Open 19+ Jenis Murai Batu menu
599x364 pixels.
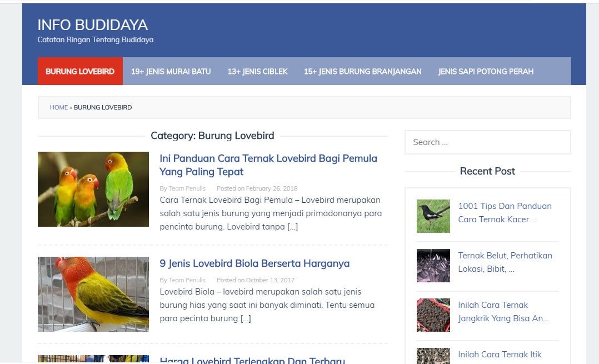(x=171, y=72)
